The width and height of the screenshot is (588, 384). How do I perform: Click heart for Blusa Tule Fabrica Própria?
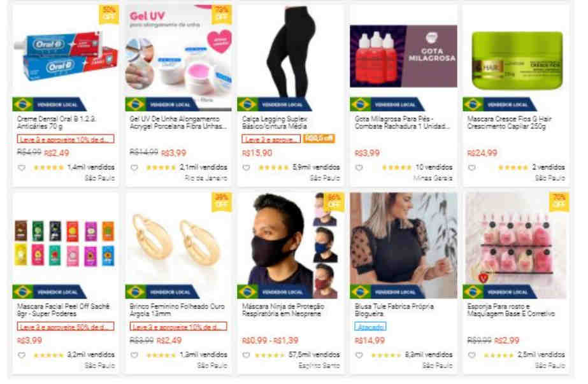pyautogui.click(x=359, y=355)
